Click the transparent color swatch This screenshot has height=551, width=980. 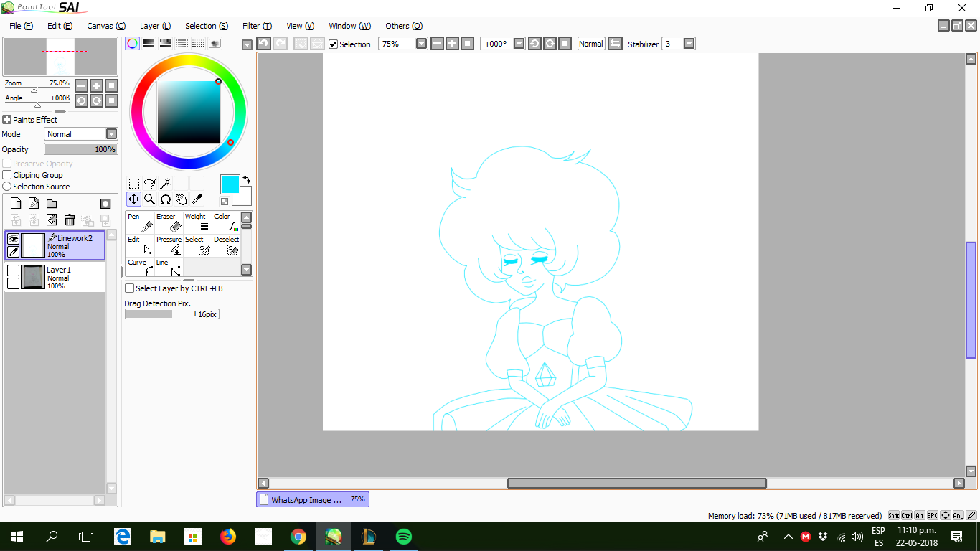[x=225, y=202]
